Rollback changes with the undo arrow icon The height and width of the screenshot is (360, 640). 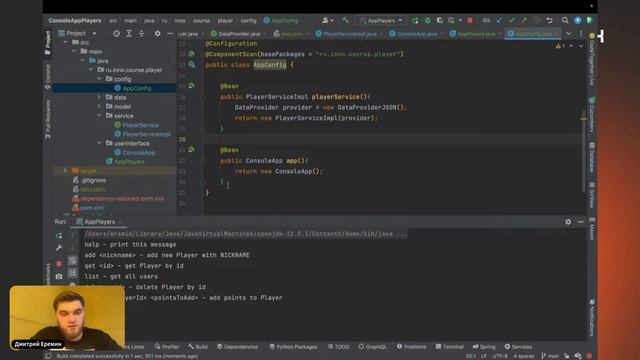[549, 20]
